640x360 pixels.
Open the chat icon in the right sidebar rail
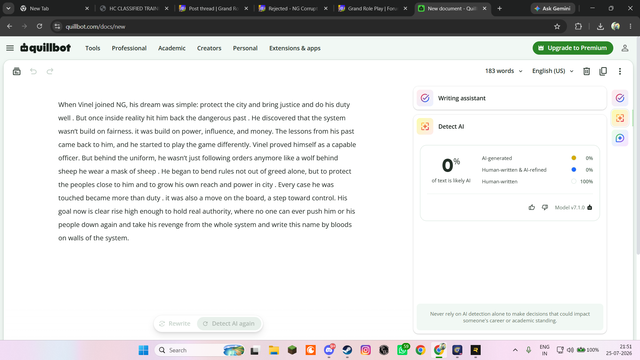(x=620, y=138)
